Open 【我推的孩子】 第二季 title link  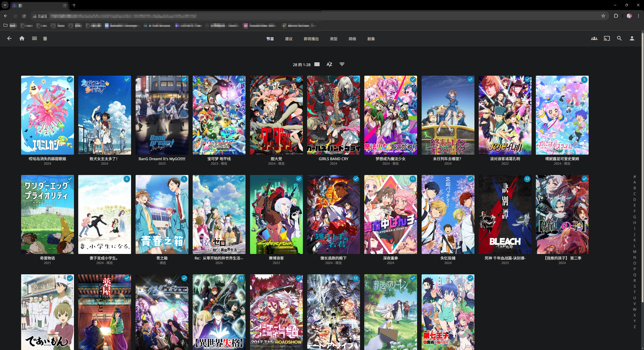(562, 258)
